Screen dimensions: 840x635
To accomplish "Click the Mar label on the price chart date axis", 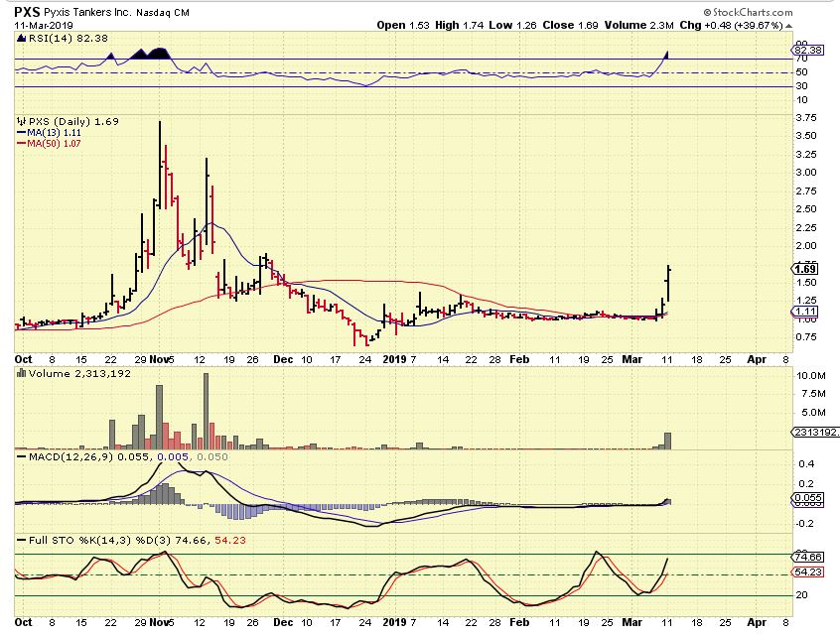I will [631, 360].
